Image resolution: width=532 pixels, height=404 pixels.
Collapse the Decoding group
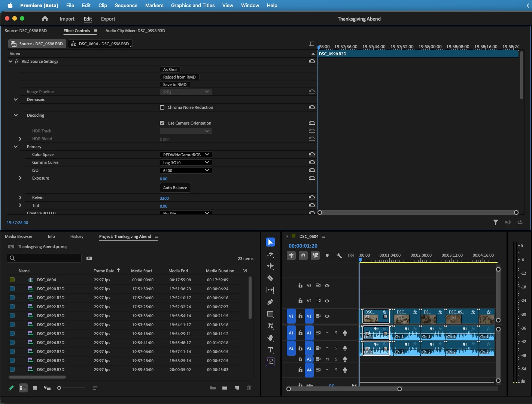point(16,115)
